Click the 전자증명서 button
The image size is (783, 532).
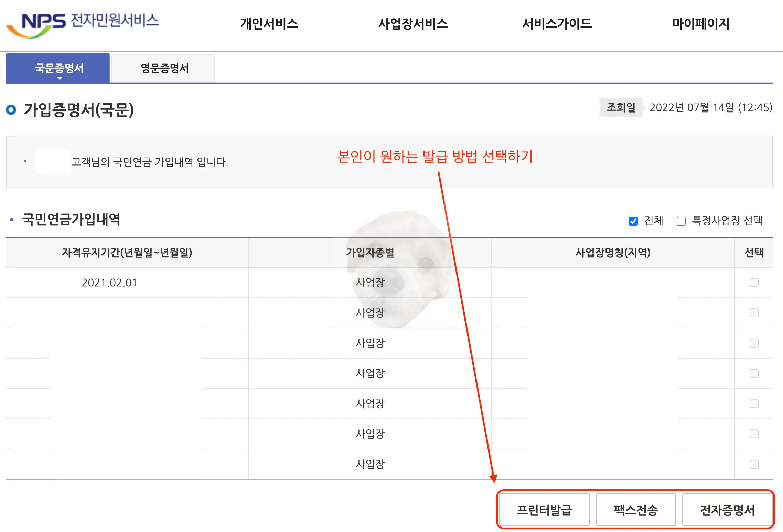point(727,510)
